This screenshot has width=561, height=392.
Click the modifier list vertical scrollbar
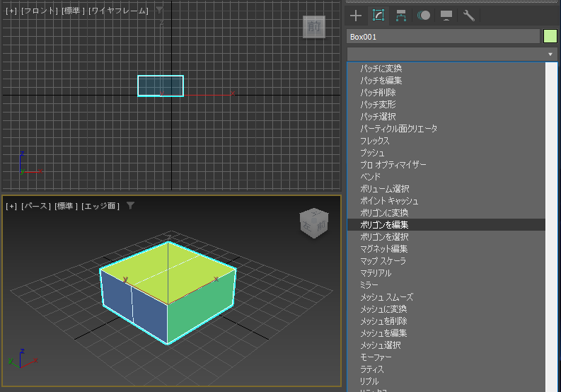click(551, 227)
